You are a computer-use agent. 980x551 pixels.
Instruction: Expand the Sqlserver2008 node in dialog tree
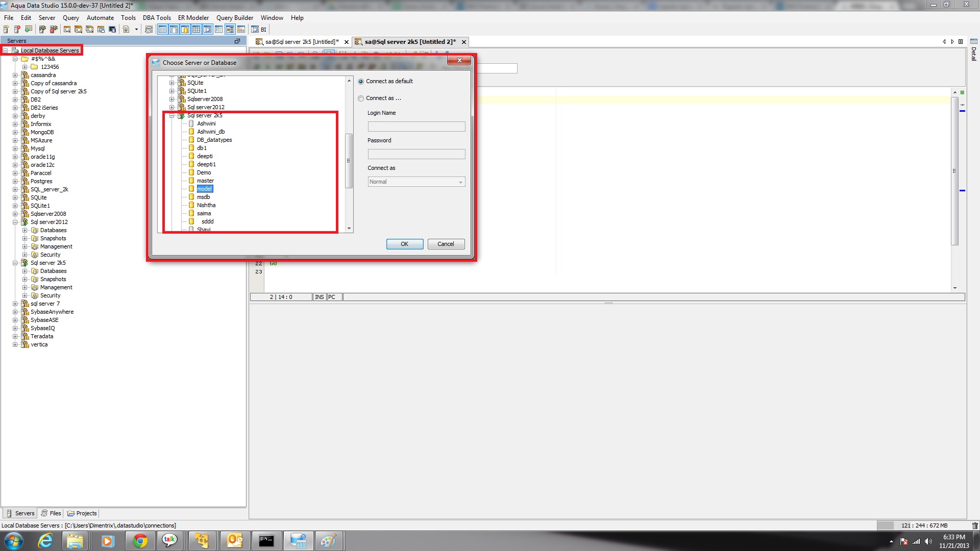(x=172, y=99)
